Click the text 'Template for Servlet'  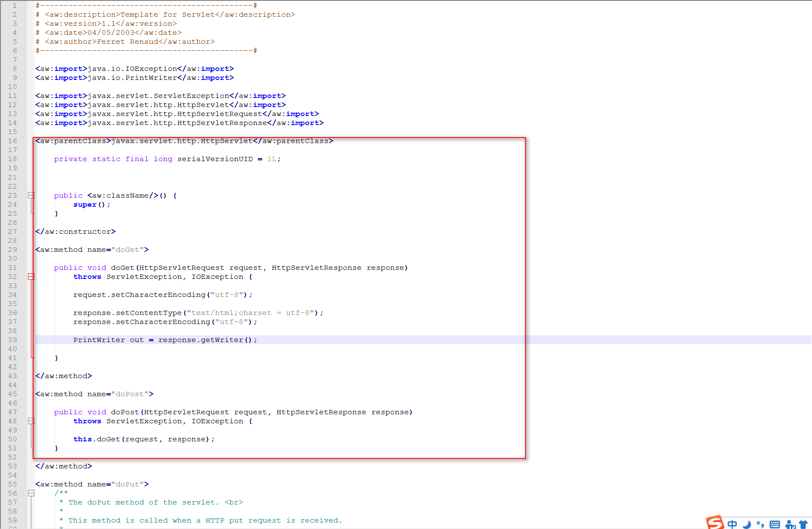coord(168,15)
